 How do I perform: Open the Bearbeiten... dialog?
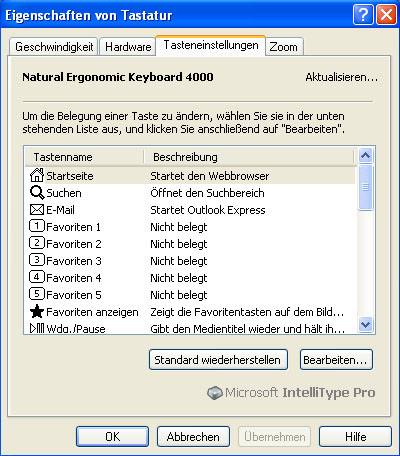336,360
